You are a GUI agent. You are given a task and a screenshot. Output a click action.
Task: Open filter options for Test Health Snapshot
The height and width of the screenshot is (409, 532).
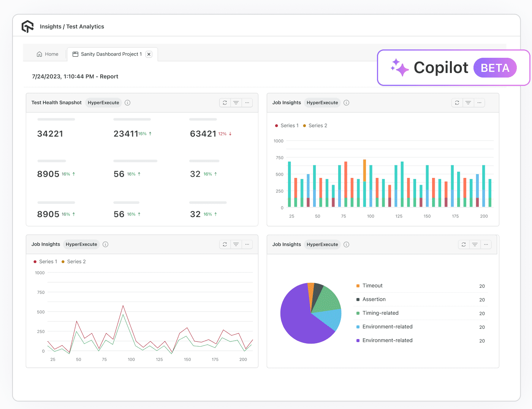tap(236, 103)
